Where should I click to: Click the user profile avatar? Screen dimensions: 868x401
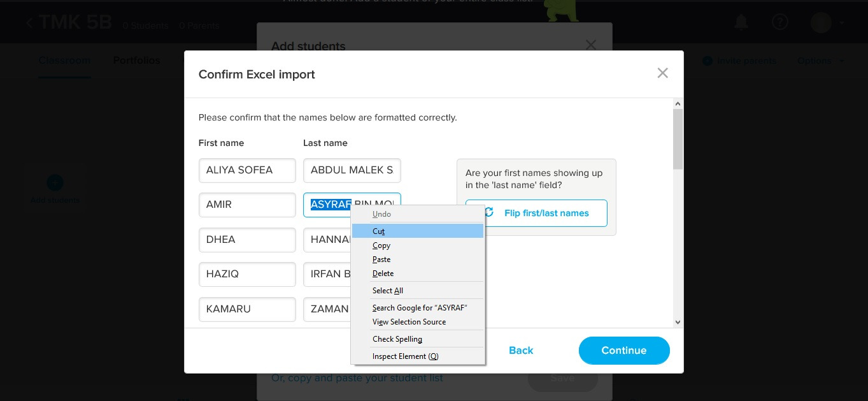pyautogui.click(x=821, y=22)
